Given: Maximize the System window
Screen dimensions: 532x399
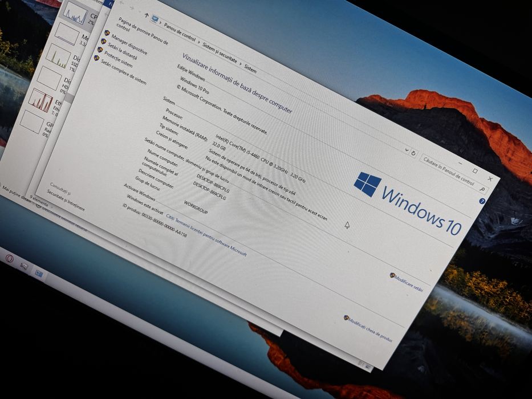Looking at the screenshot, I should (475, 171).
